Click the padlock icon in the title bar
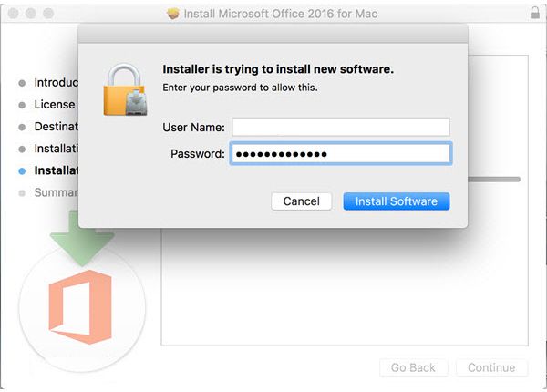The image size is (547, 392). click(x=535, y=13)
